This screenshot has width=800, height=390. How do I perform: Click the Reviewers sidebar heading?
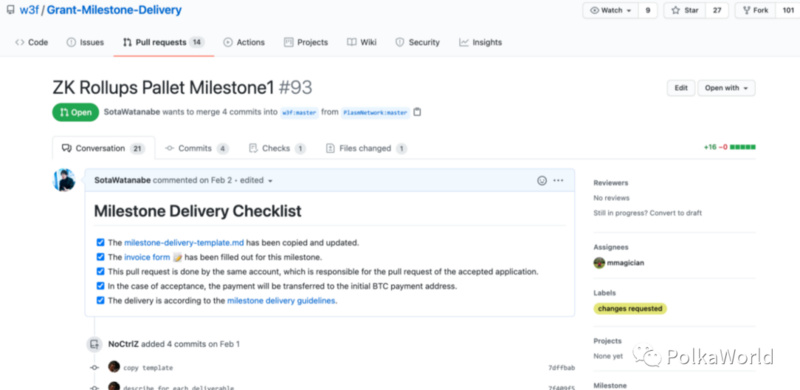611,183
